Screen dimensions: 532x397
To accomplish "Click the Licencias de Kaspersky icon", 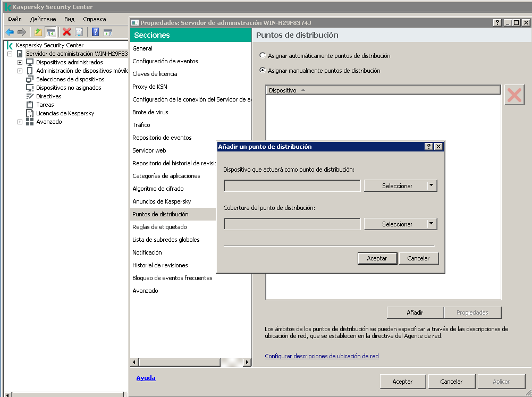I will (30, 113).
